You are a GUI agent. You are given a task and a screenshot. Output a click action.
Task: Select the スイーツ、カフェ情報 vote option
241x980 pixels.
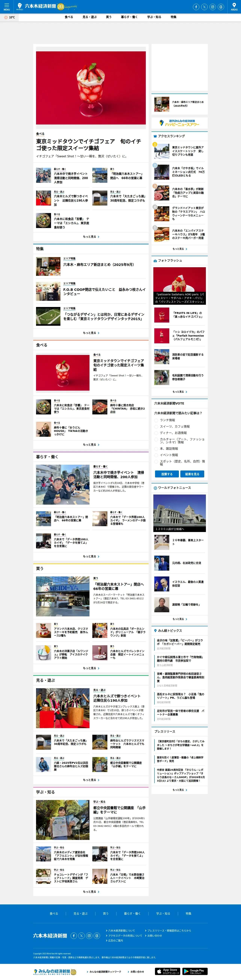coord(156,426)
